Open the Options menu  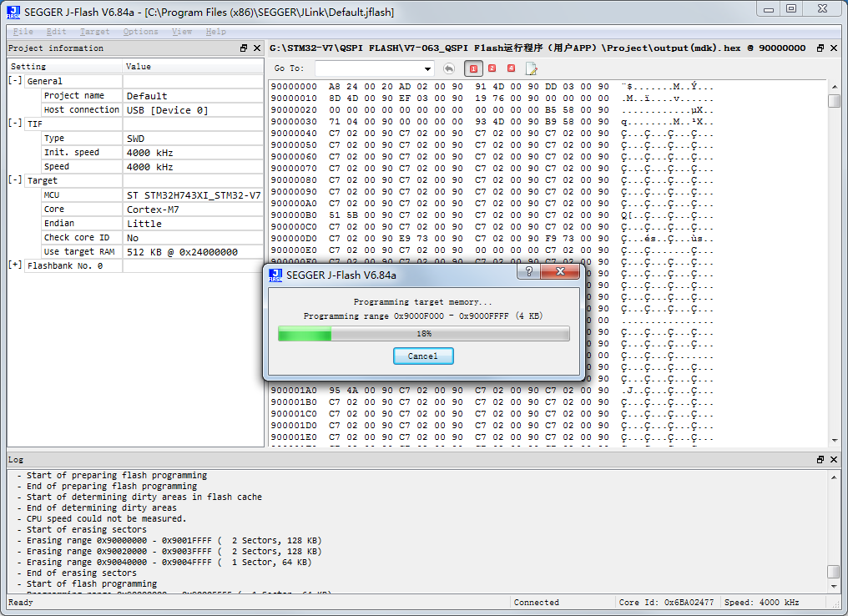pos(140,32)
